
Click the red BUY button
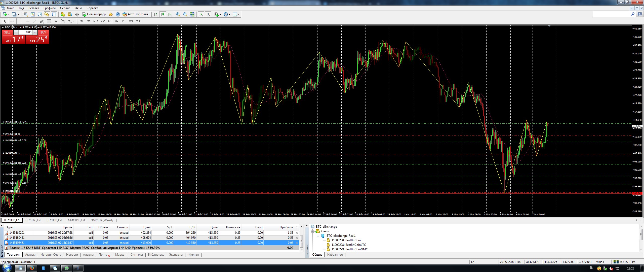(37, 37)
